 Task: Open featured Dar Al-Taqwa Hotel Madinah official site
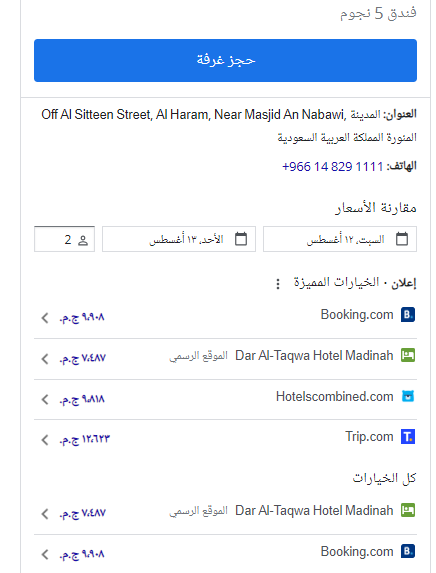tap(225, 358)
